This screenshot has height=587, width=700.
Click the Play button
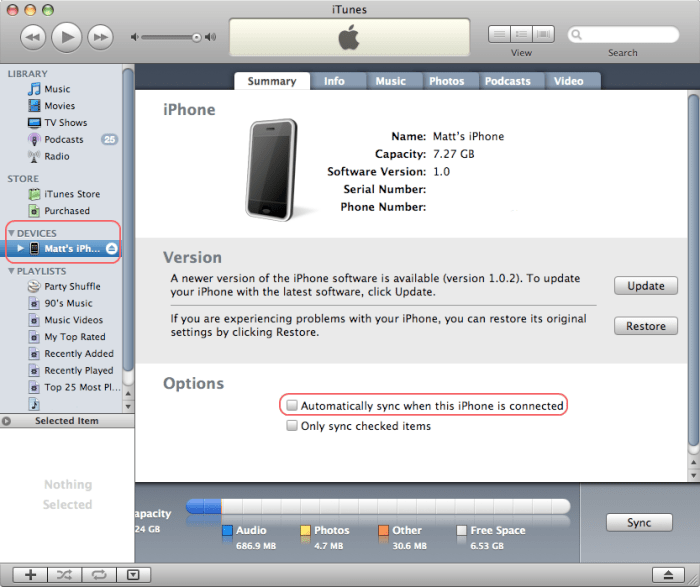pyautogui.click(x=67, y=37)
